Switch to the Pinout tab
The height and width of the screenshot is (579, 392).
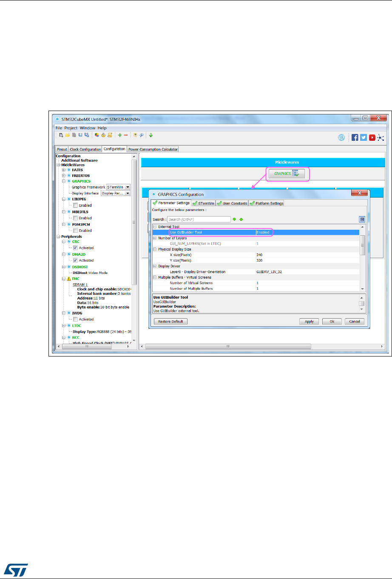[62, 149]
